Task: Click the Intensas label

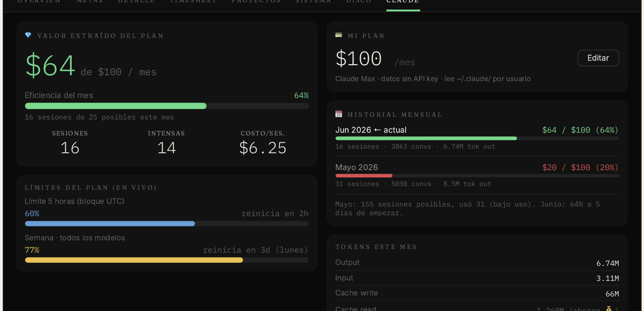Action: click(166, 133)
